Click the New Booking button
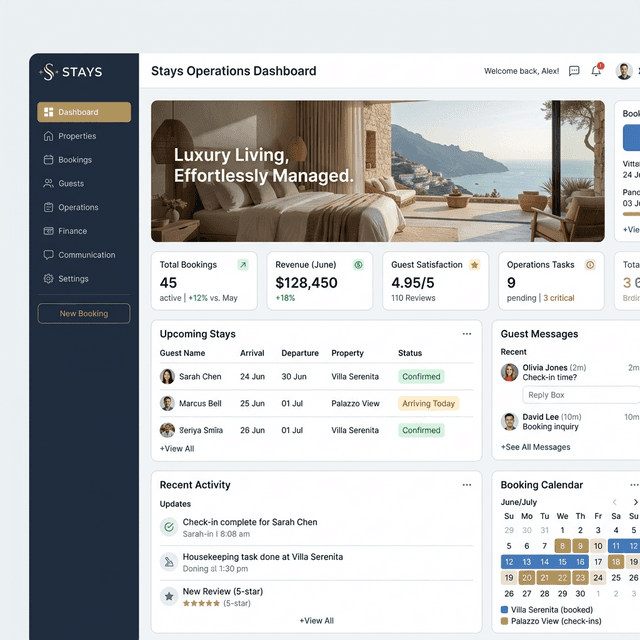 pos(84,313)
